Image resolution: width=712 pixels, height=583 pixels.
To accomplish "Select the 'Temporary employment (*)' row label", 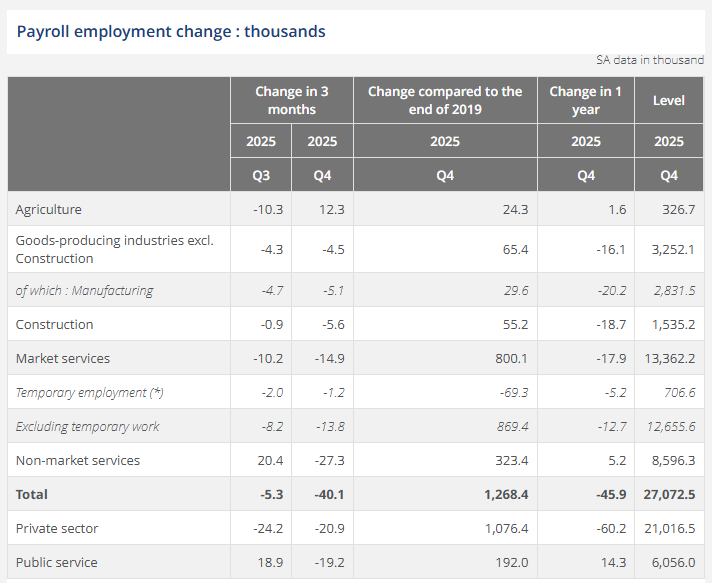I will coord(88,393).
